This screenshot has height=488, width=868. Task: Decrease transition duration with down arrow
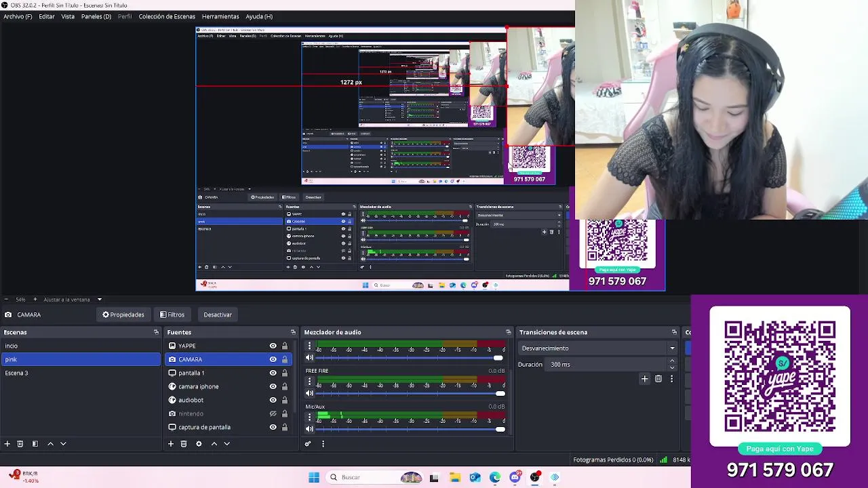(x=672, y=367)
